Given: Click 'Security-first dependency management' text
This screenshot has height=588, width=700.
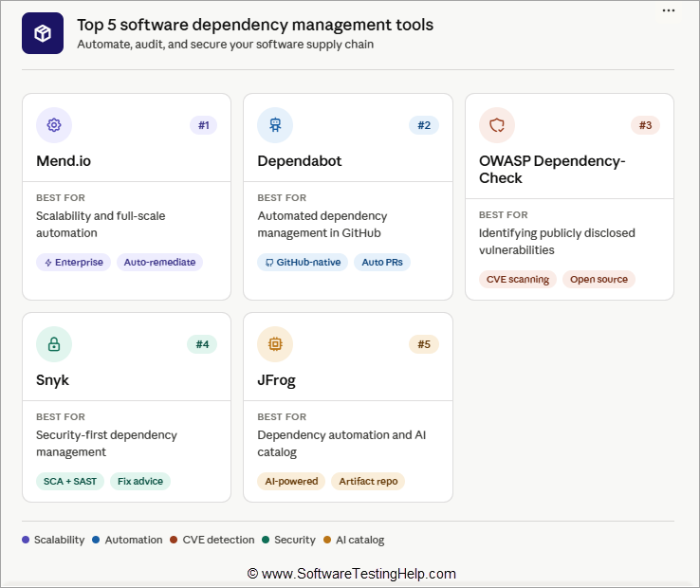Looking at the screenshot, I should click(106, 443).
